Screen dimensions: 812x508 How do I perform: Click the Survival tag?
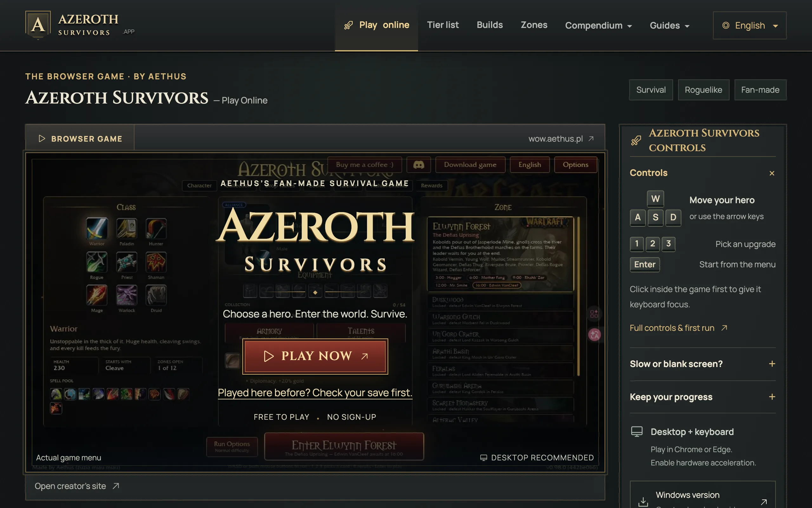point(651,90)
